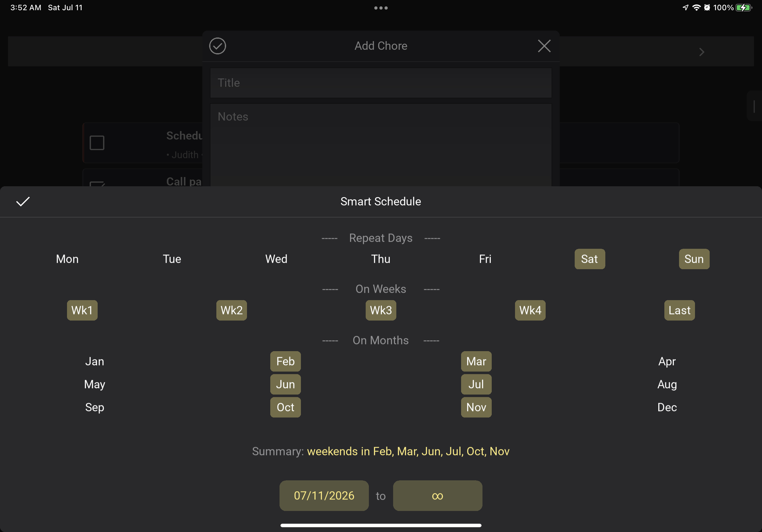This screenshot has height=532, width=762.
Task: Select Dec month
Action: point(667,407)
